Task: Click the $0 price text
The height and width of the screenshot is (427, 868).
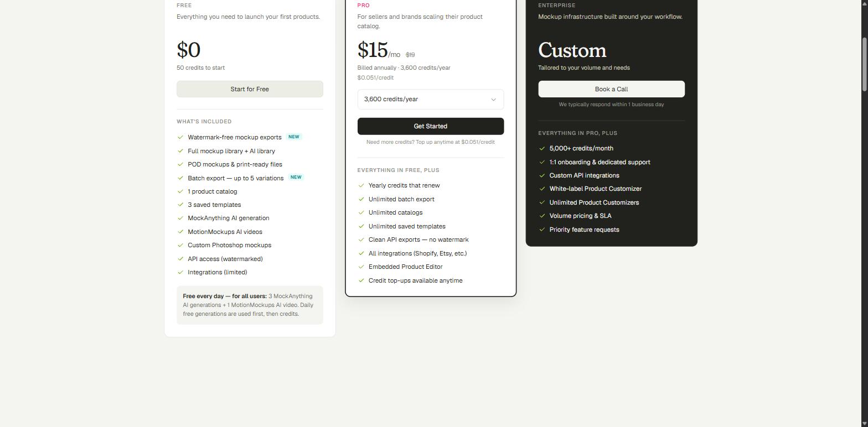Action: [188, 50]
